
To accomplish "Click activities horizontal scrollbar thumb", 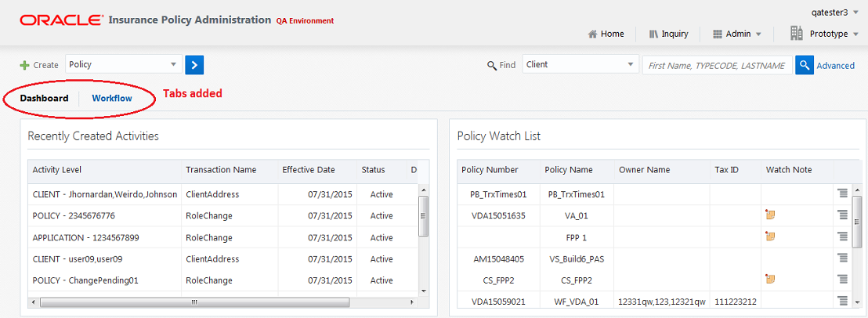I will pyautogui.click(x=195, y=302).
